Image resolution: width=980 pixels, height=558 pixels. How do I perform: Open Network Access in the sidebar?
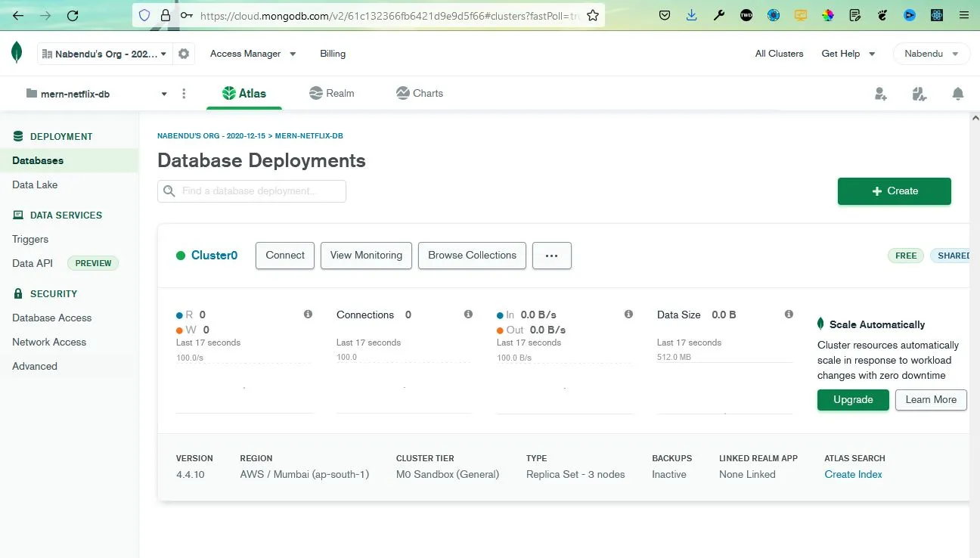point(49,342)
